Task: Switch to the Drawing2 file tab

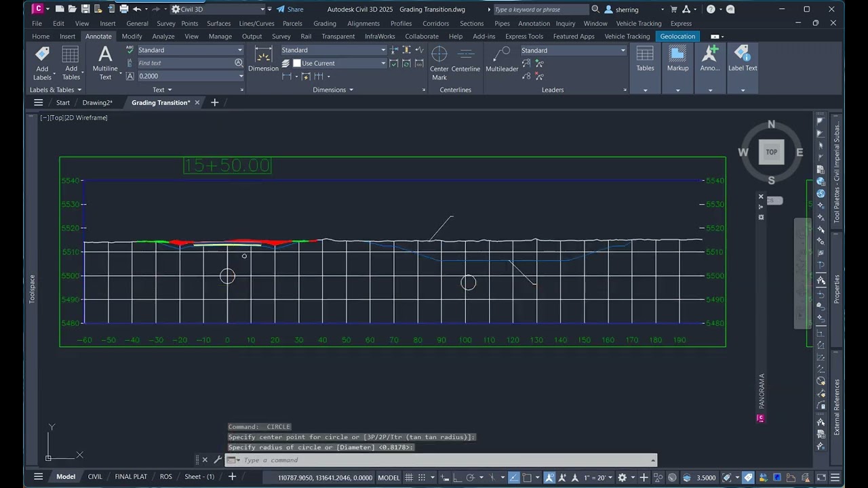Action: pos(97,102)
